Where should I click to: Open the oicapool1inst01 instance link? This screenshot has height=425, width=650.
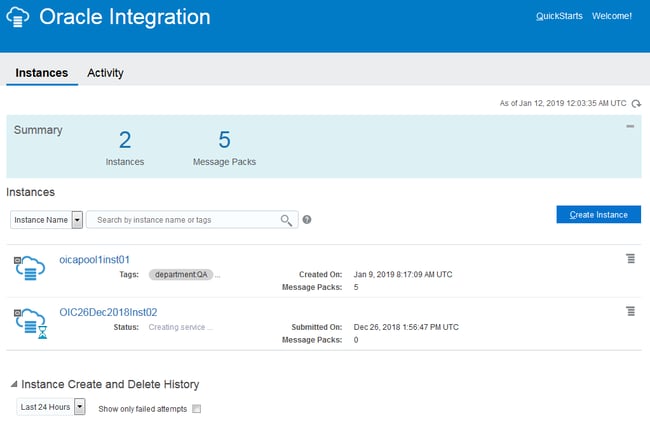[x=95, y=260]
